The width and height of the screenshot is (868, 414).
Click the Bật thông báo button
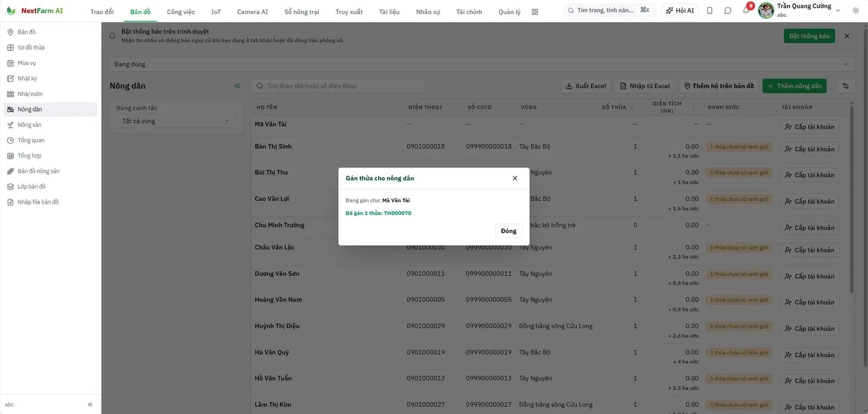pyautogui.click(x=809, y=36)
